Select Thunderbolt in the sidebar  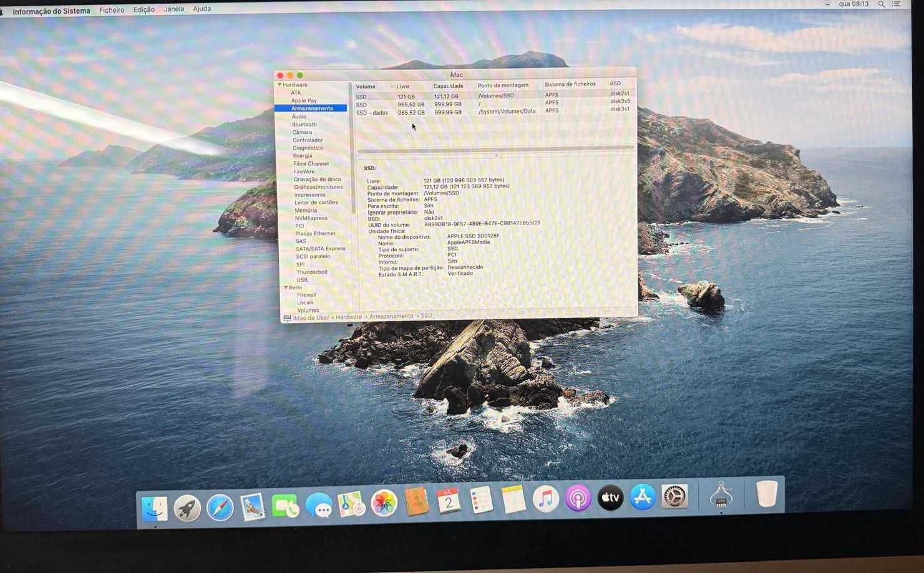tap(312, 272)
